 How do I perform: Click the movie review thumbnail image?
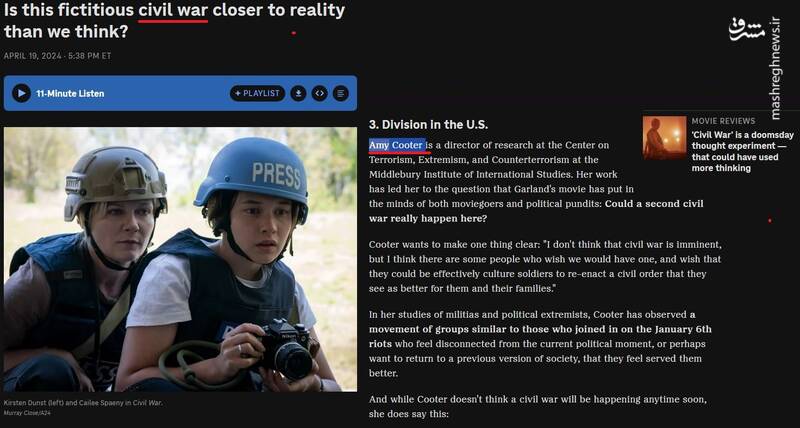(x=664, y=138)
